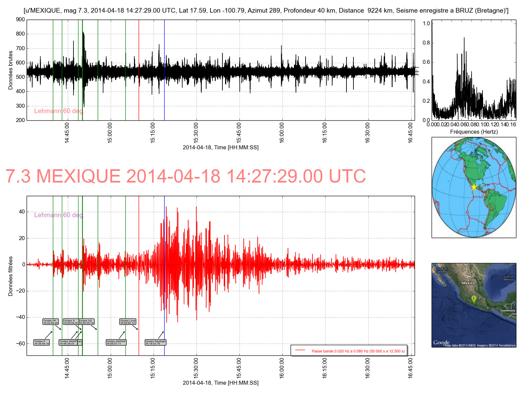Click the Google logo on satellite map
The width and height of the screenshot is (532, 395).
point(441,342)
